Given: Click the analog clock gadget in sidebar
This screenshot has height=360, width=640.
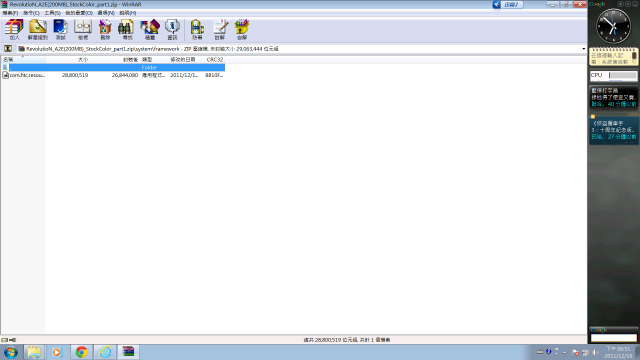Looking at the screenshot, I should point(613,26).
